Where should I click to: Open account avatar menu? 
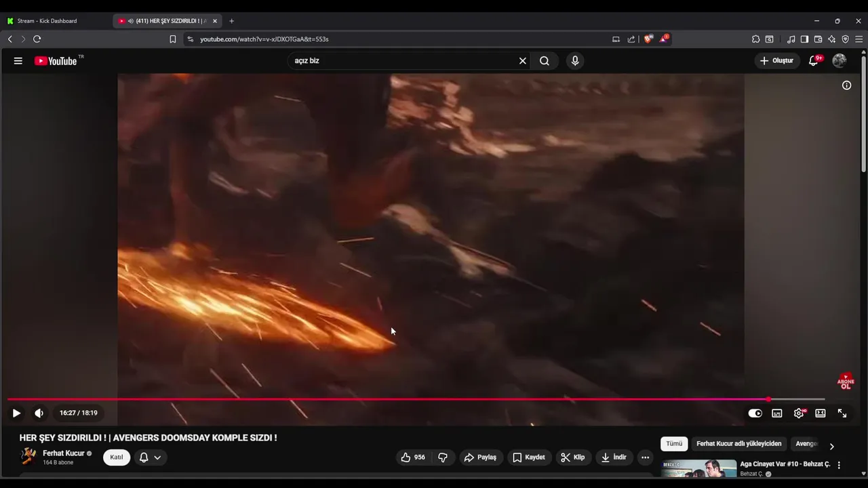(840, 61)
